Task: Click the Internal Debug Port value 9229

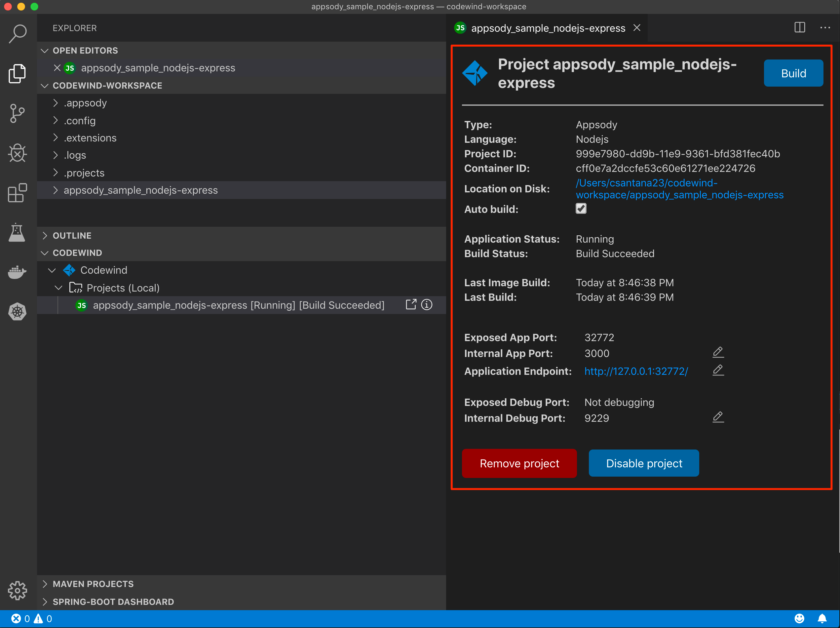Action: (596, 418)
